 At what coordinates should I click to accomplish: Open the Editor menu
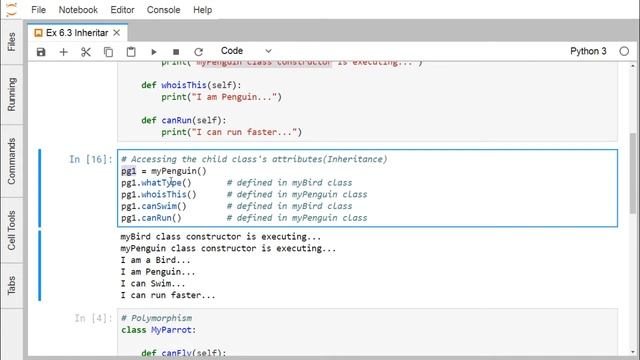click(x=122, y=10)
